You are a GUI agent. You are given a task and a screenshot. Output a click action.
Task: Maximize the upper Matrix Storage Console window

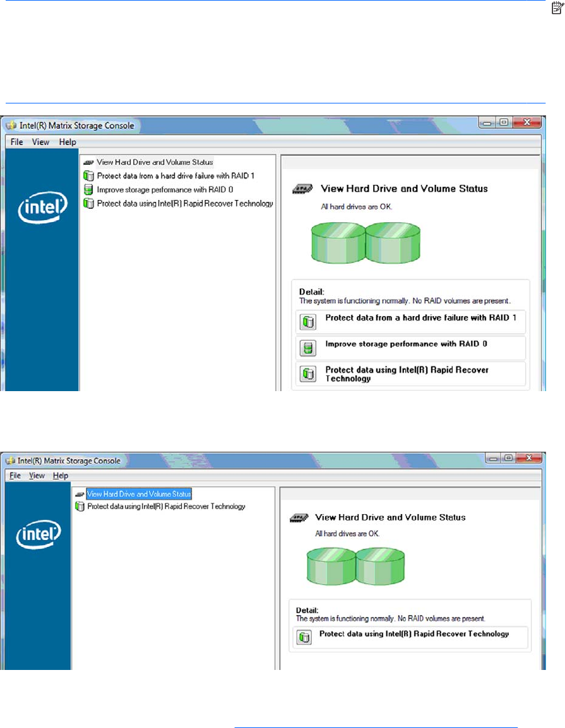click(x=503, y=122)
